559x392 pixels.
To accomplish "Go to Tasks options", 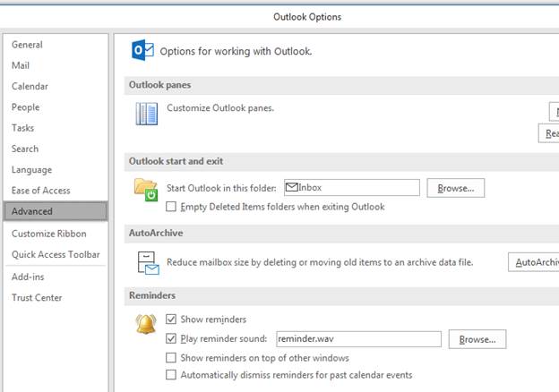I will (x=56, y=128).
